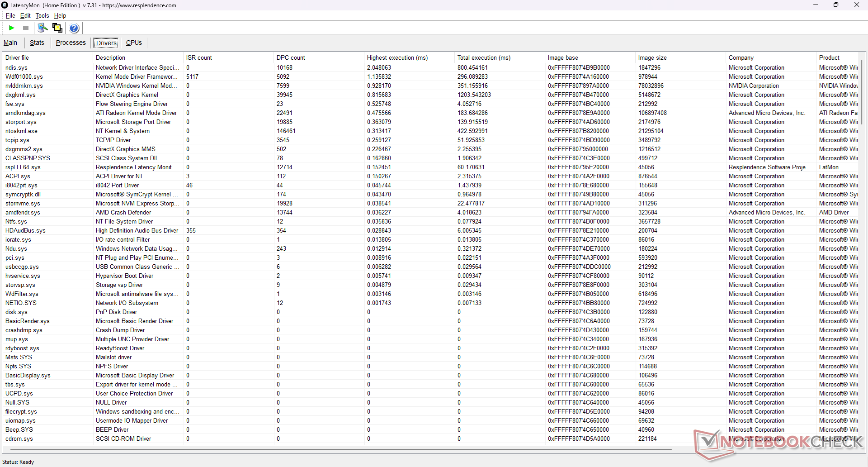Viewport: 868px width, 467px height.
Task: Click the 'Status: Ready' status bar text
Action: pyautogui.click(x=18, y=462)
